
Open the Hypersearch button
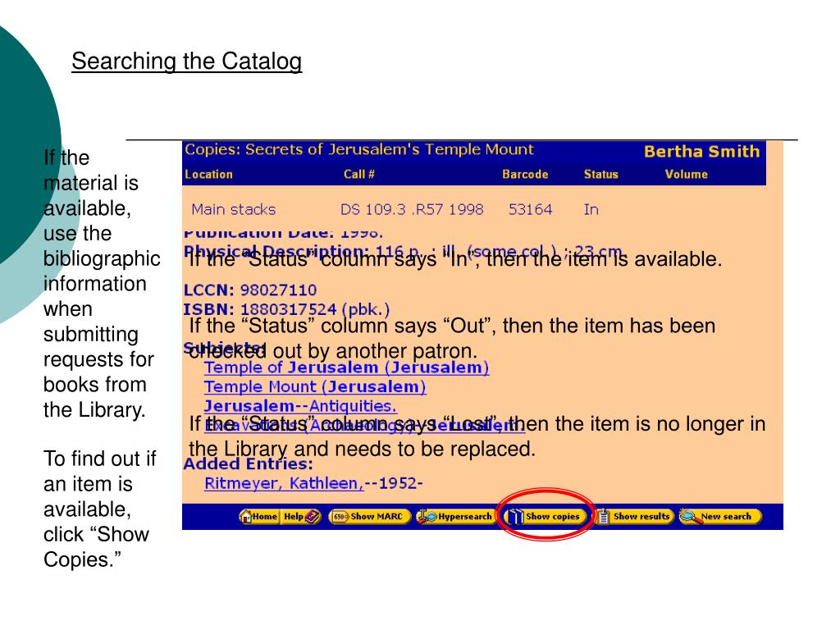[456, 517]
